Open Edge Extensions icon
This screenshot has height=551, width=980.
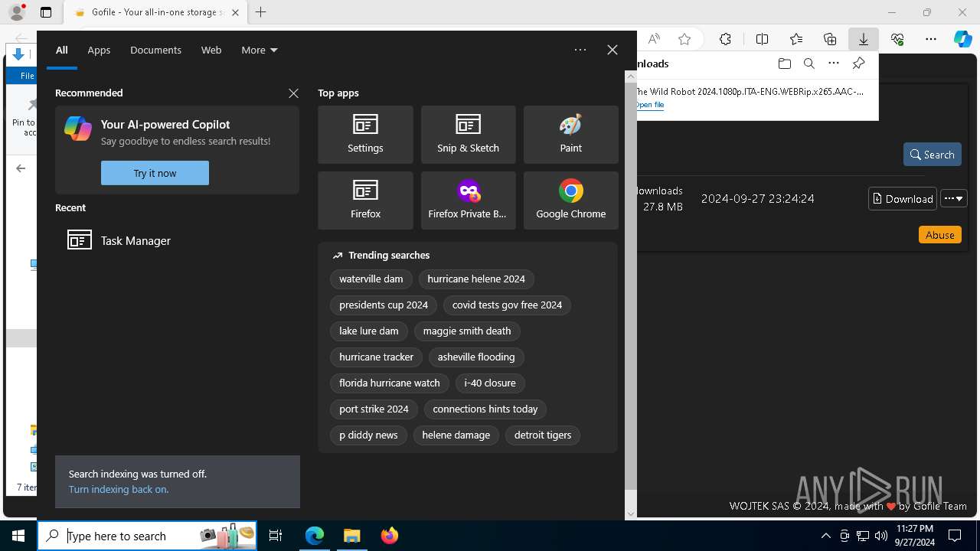tap(725, 39)
